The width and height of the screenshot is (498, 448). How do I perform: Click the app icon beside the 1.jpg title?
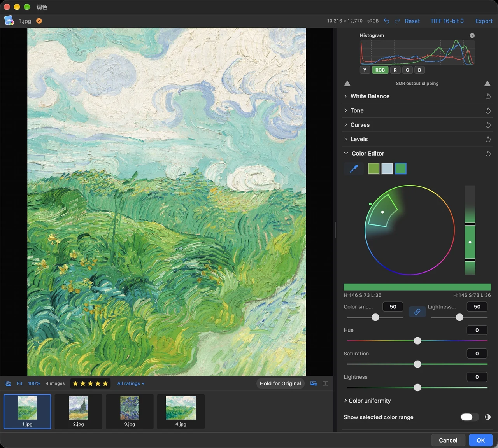tap(9, 21)
